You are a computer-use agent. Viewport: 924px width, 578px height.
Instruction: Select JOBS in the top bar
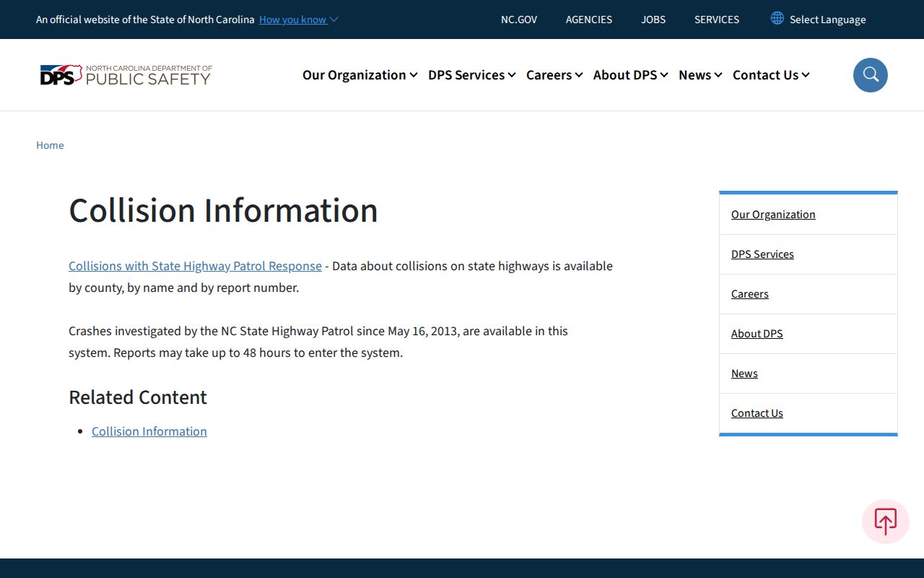[653, 20]
